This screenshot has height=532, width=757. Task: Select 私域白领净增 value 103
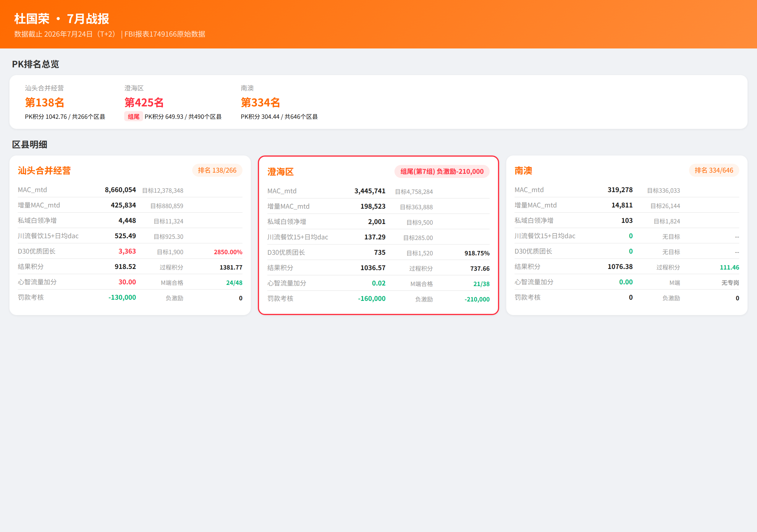tap(627, 220)
